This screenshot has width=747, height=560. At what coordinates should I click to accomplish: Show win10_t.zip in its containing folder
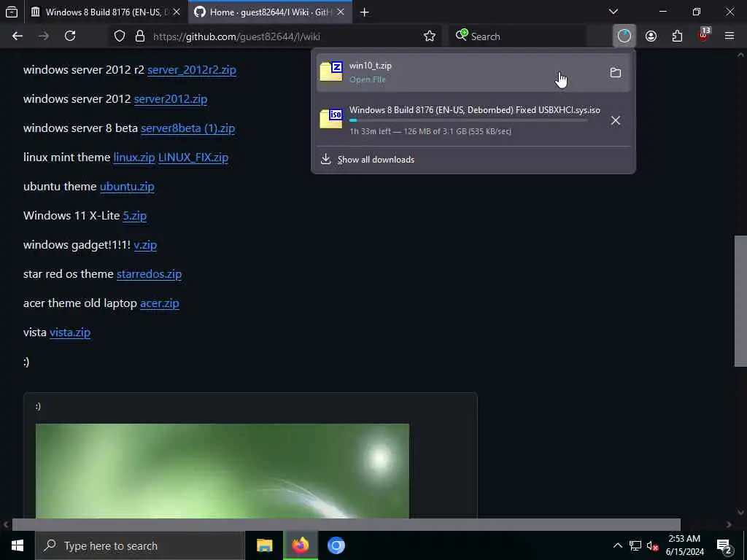click(x=616, y=72)
